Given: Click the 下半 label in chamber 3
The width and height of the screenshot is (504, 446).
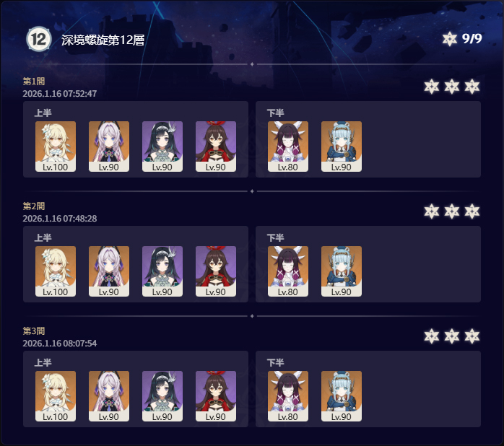Looking at the screenshot, I should point(275,362).
